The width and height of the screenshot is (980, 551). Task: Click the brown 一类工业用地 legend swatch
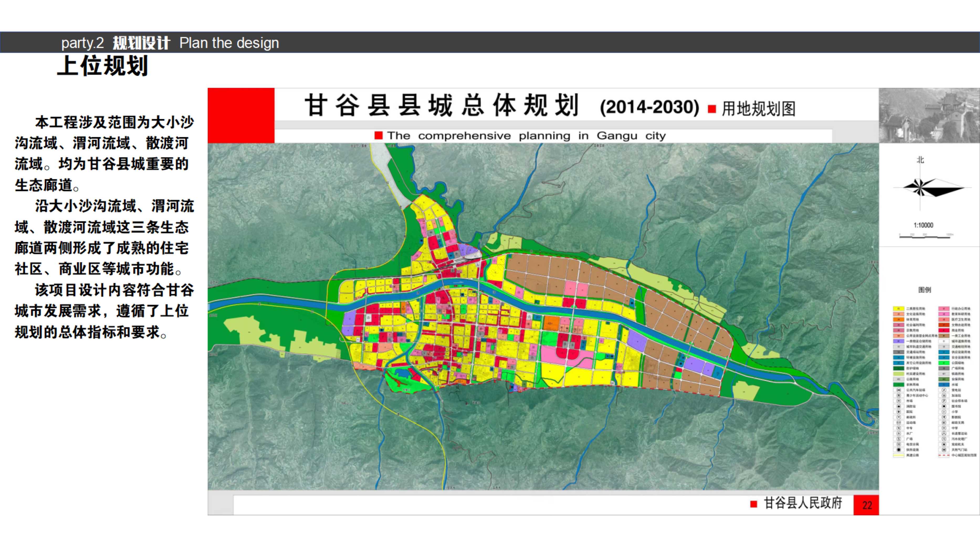944,336
